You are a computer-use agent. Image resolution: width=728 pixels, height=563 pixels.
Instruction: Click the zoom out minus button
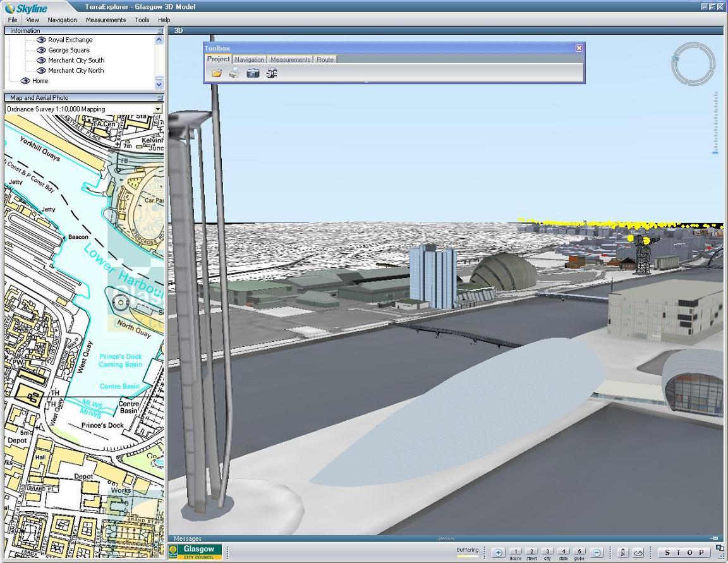[x=597, y=553]
